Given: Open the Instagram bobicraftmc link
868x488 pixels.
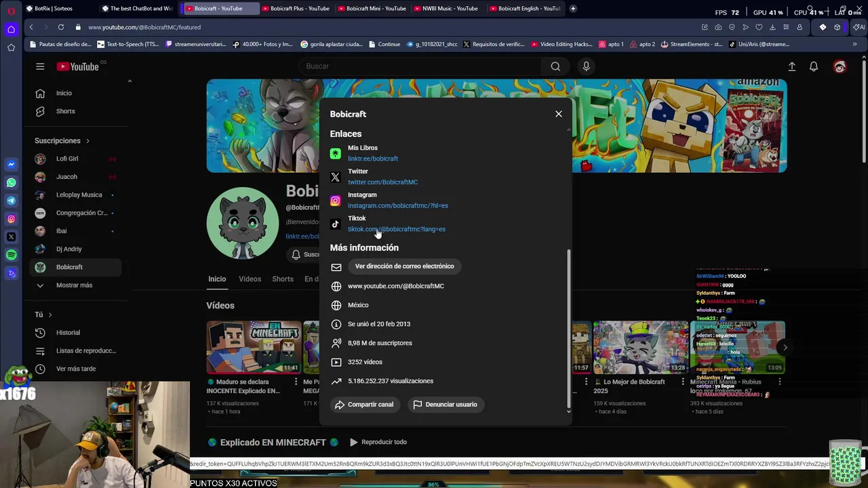Looking at the screenshot, I should pos(398,205).
